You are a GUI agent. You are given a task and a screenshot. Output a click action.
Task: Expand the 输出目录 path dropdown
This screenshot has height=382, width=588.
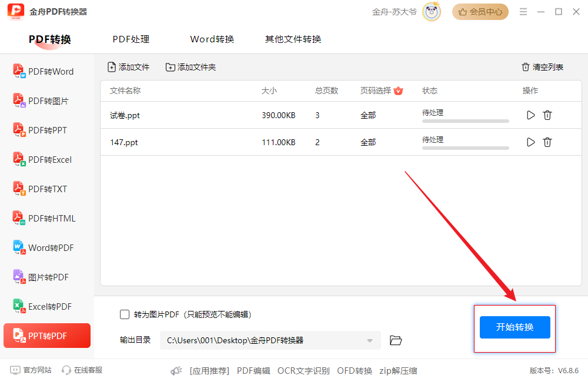pyautogui.click(x=370, y=340)
